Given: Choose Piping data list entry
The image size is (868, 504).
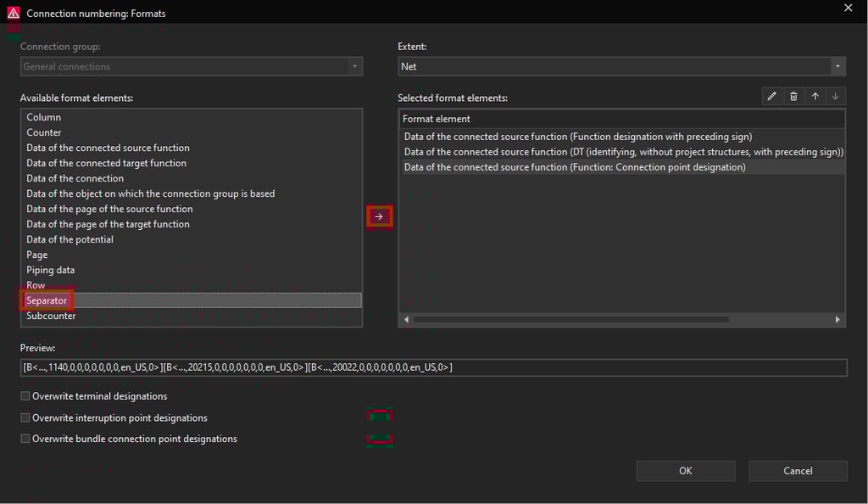Looking at the screenshot, I should coord(51,270).
